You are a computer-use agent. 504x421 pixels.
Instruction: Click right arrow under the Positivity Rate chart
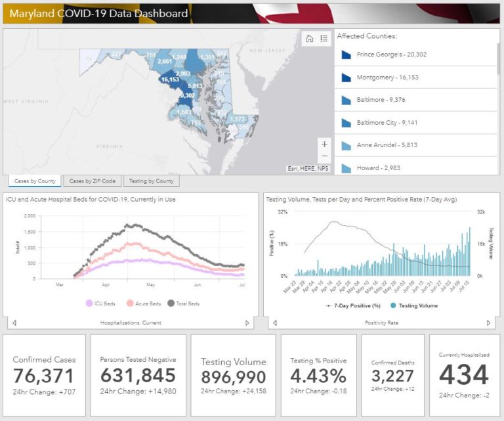(x=488, y=322)
